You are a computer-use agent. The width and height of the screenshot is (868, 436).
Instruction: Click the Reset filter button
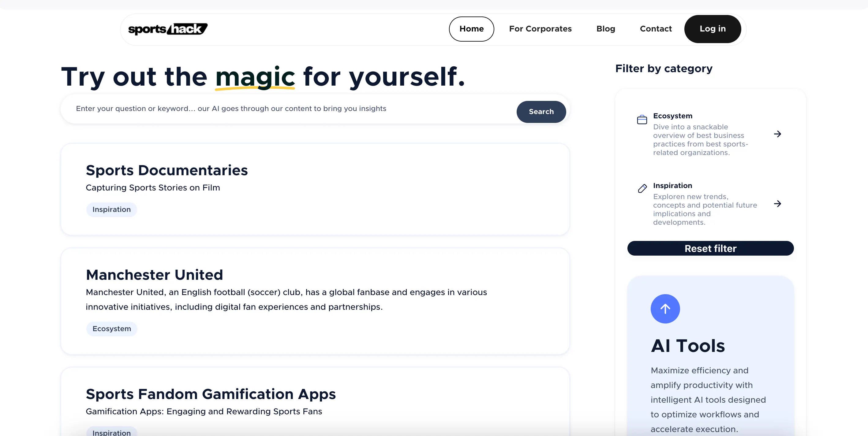(x=710, y=249)
